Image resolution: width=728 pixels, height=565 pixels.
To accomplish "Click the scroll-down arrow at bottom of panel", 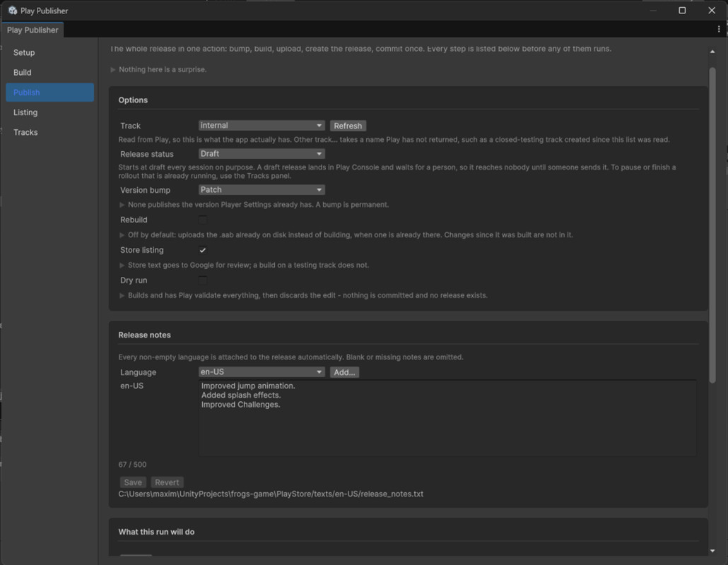I will coord(712,551).
